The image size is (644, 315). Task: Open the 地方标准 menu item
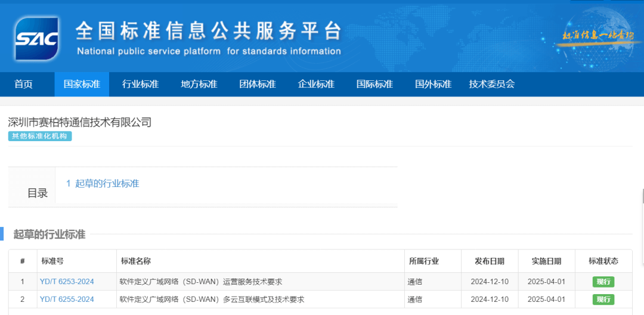(199, 84)
